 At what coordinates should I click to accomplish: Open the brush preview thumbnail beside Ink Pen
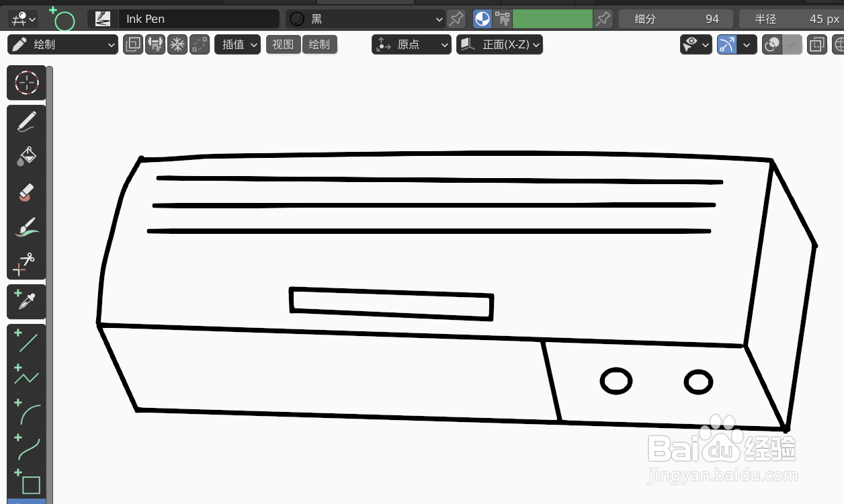tap(103, 19)
